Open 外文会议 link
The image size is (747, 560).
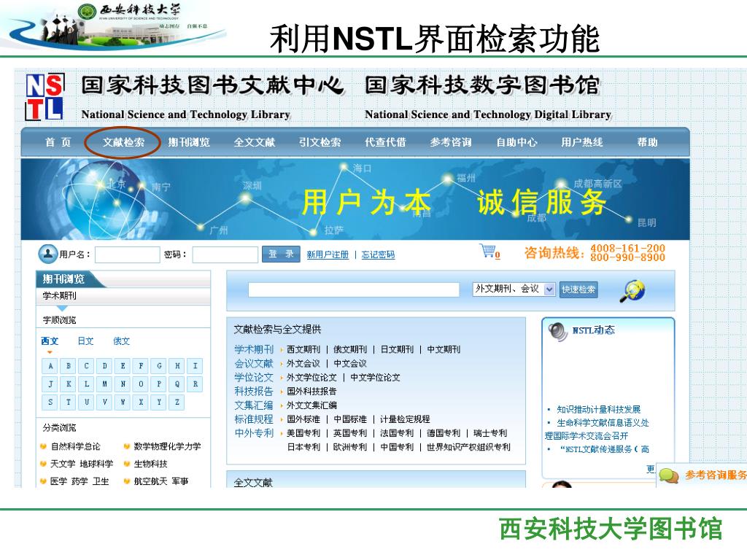click(303, 364)
